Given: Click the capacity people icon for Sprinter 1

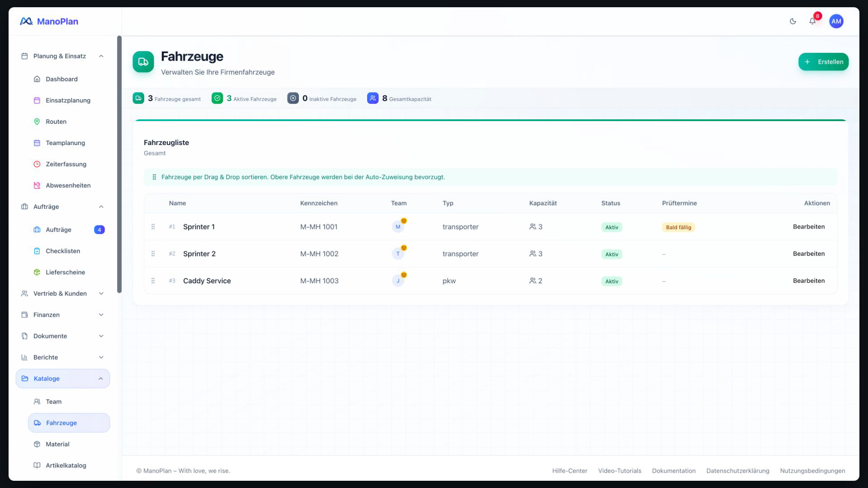Looking at the screenshot, I should point(533,227).
